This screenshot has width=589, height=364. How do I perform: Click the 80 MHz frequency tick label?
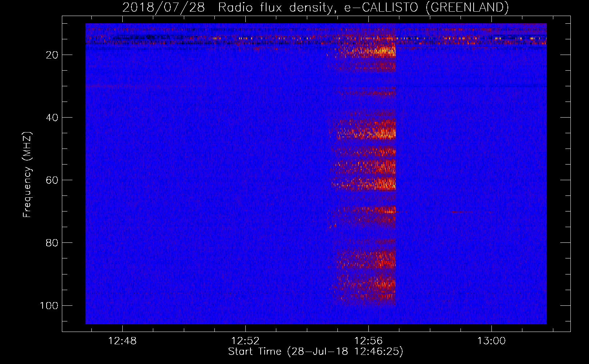52,243
